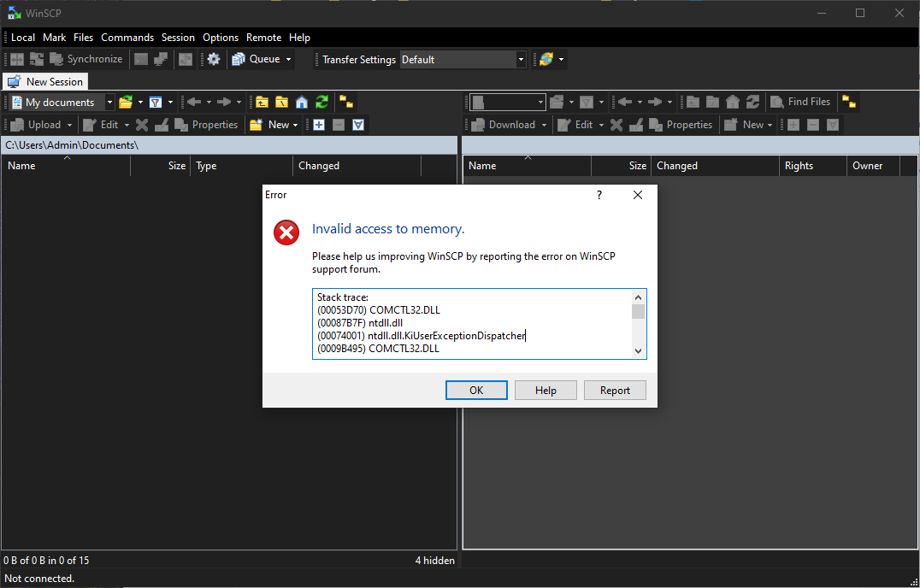Open the Commands menu
920x588 pixels.
point(127,38)
